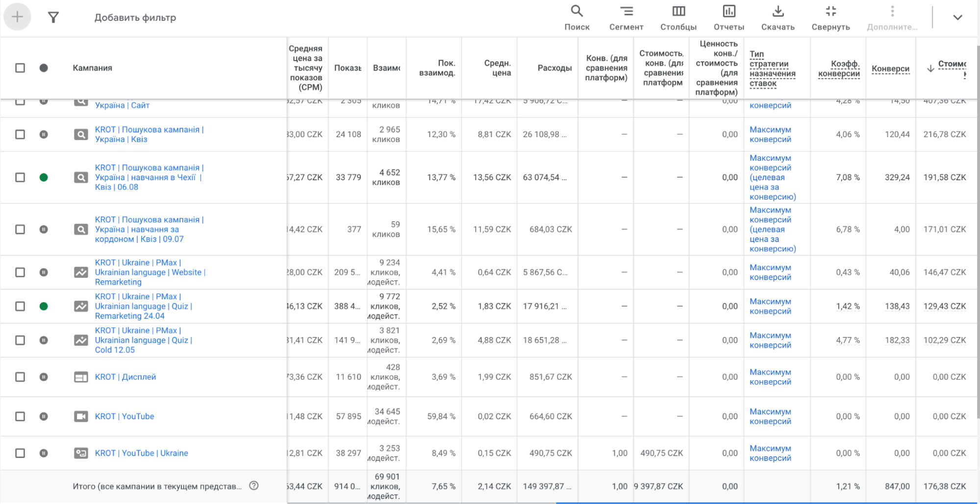Select the KROT | YouTube | Ukraine checkbox
The height and width of the screenshot is (504, 980).
20,453
